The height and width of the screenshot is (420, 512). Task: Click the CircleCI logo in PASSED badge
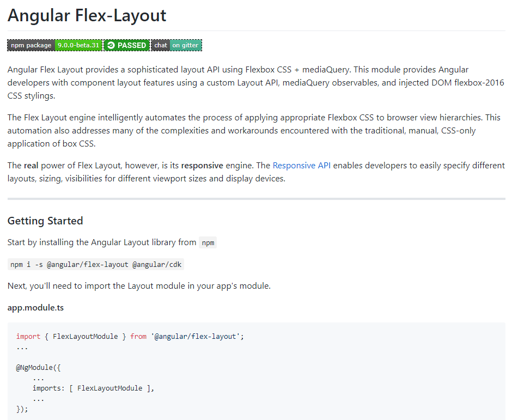coord(111,45)
